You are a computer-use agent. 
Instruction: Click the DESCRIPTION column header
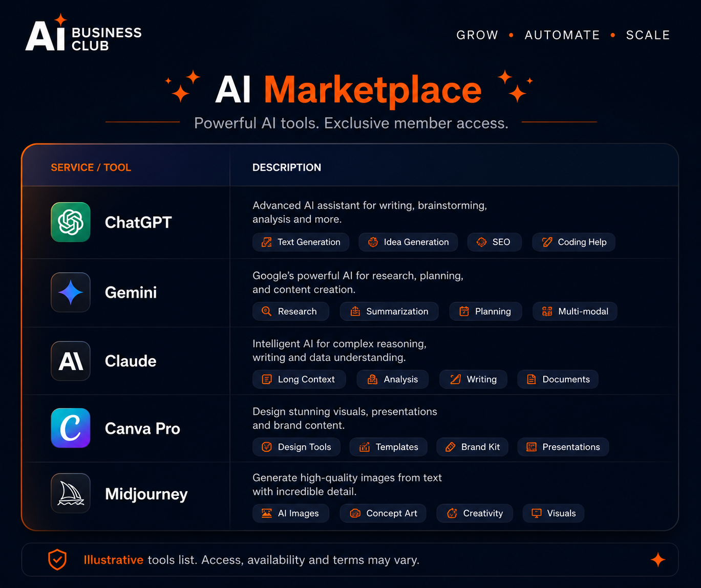[x=287, y=167]
